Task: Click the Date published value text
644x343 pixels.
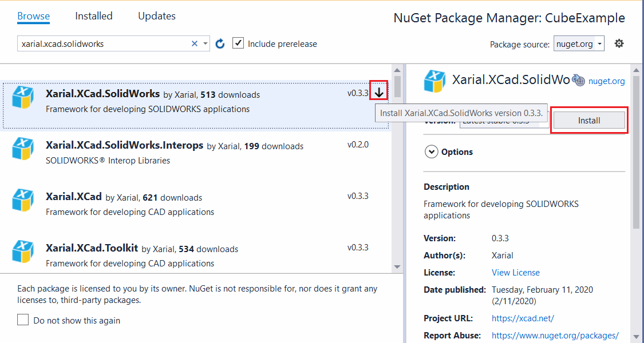Action: (542, 295)
